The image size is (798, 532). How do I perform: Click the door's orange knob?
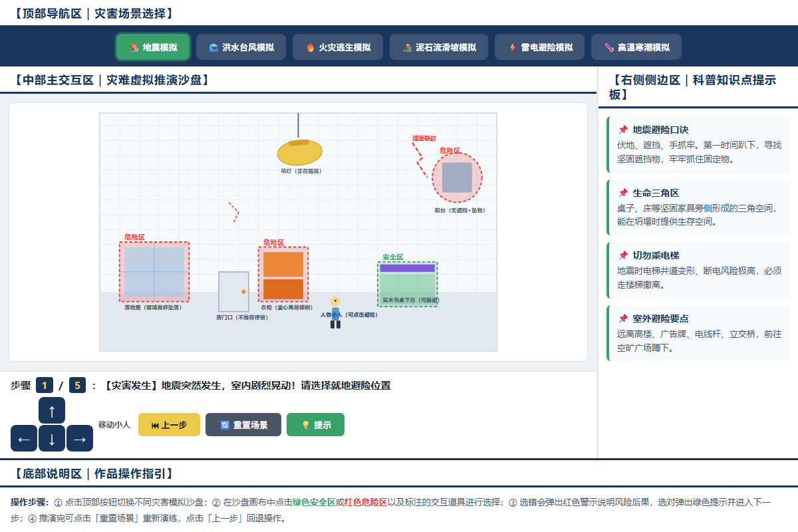(243, 292)
